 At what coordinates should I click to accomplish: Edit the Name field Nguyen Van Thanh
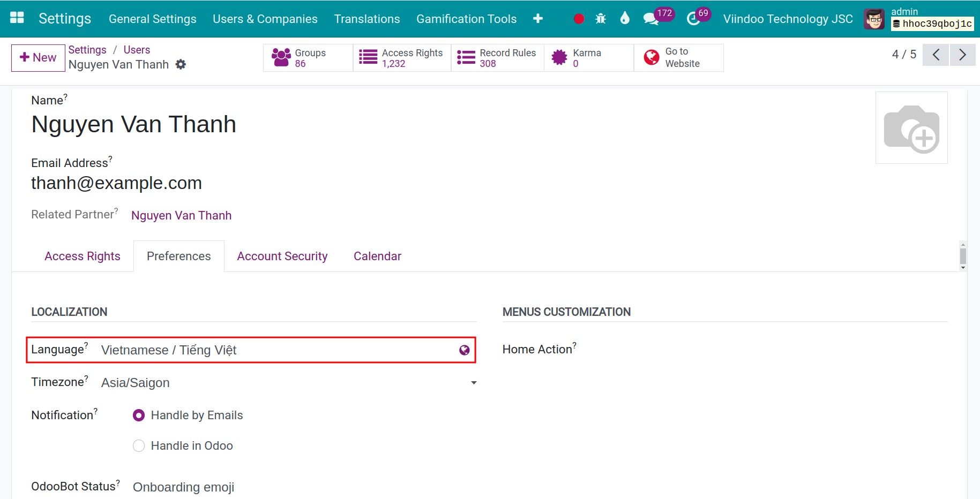pyautogui.click(x=134, y=124)
